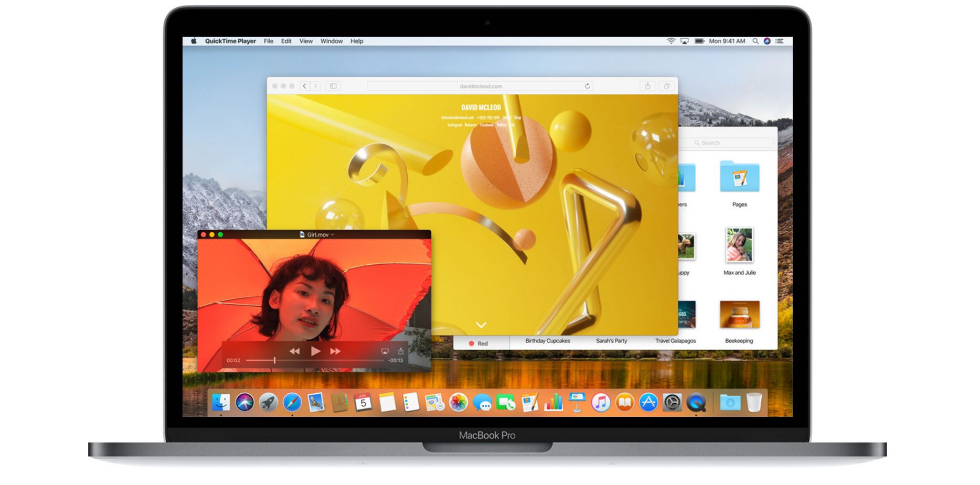The width and height of the screenshot is (980, 485).
Task: Click the down chevron on the Safari page
Action: (x=481, y=325)
